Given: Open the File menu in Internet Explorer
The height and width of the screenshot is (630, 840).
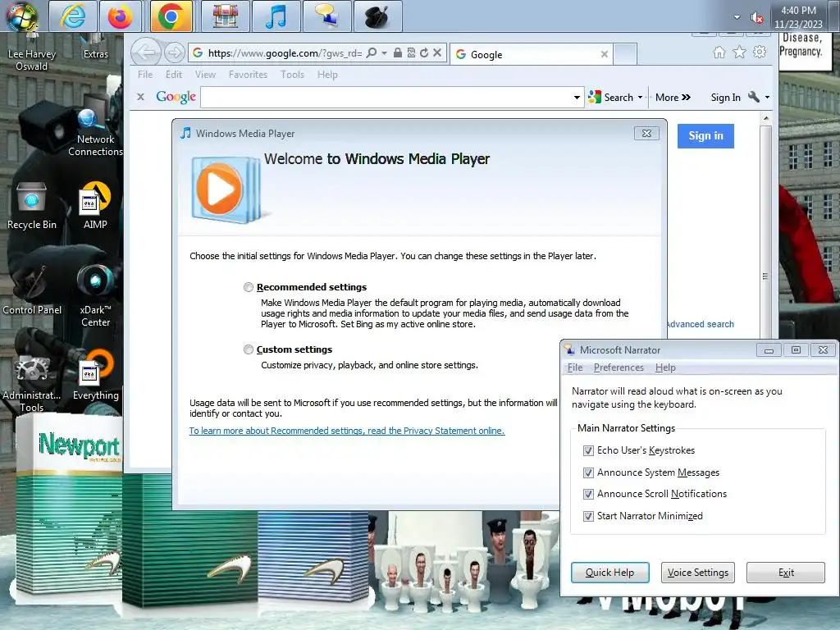Looking at the screenshot, I should [x=145, y=75].
